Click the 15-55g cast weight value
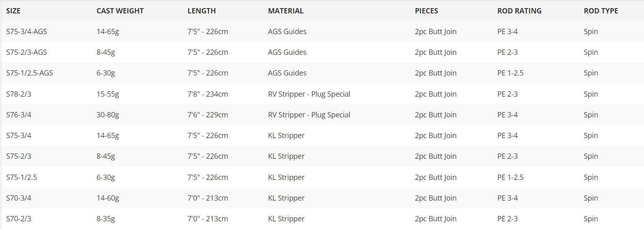Screen dimensions: 644x229 pyautogui.click(x=108, y=94)
